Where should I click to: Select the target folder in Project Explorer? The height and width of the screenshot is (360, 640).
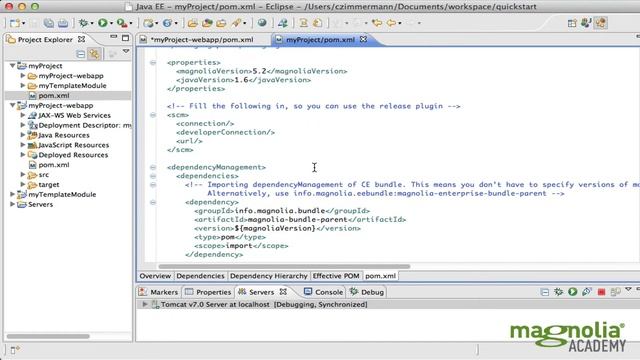point(49,184)
